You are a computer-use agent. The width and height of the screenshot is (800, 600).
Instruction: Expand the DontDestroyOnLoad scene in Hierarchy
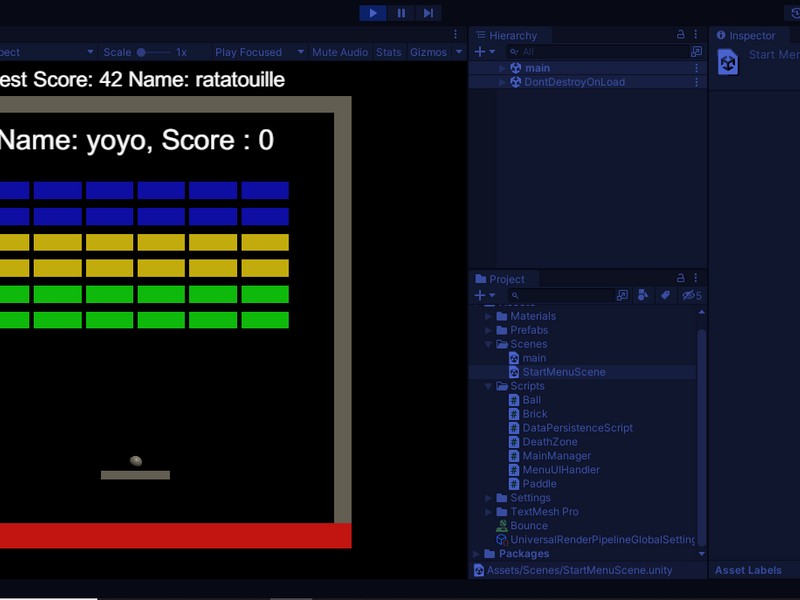coord(503,82)
